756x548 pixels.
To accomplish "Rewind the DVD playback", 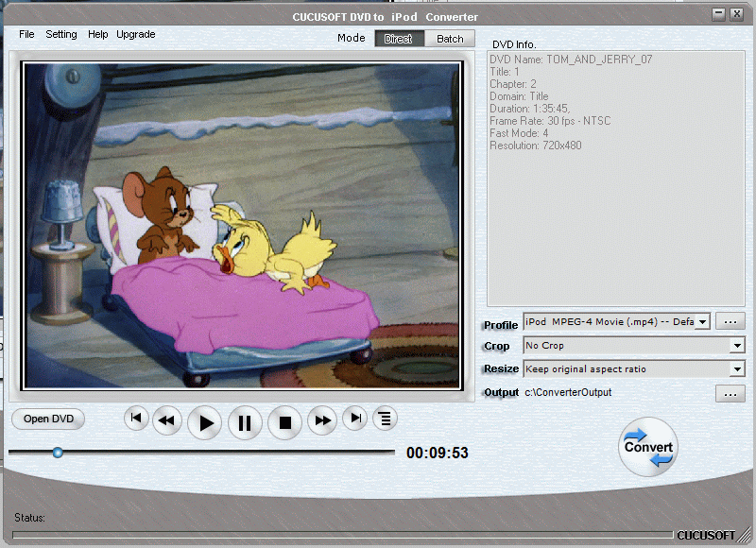I will (167, 420).
